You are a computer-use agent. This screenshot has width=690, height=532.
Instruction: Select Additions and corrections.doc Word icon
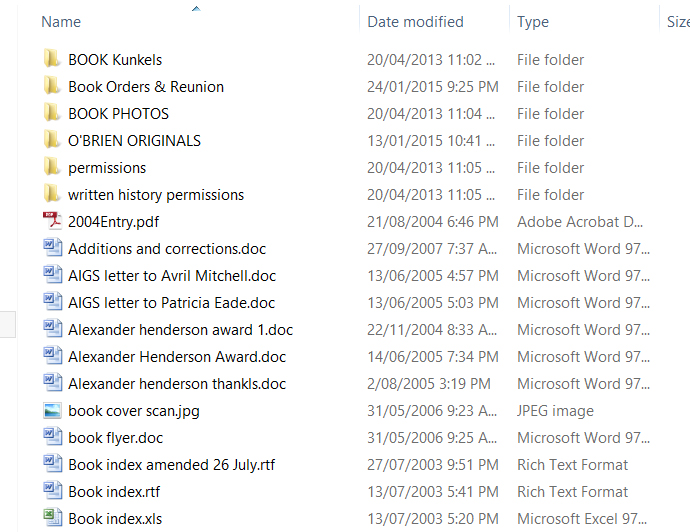pyautogui.click(x=52, y=249)
